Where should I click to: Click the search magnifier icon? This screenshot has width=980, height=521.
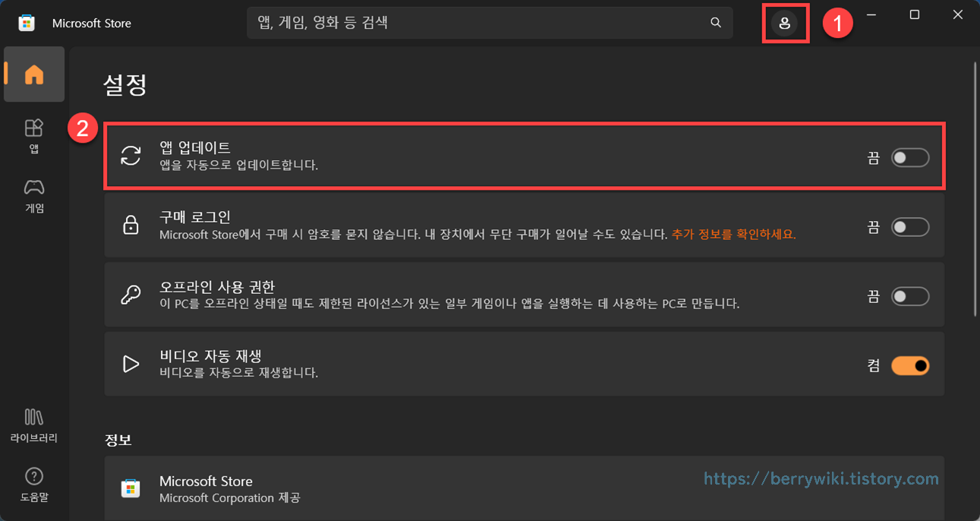(x=714, y=23)
